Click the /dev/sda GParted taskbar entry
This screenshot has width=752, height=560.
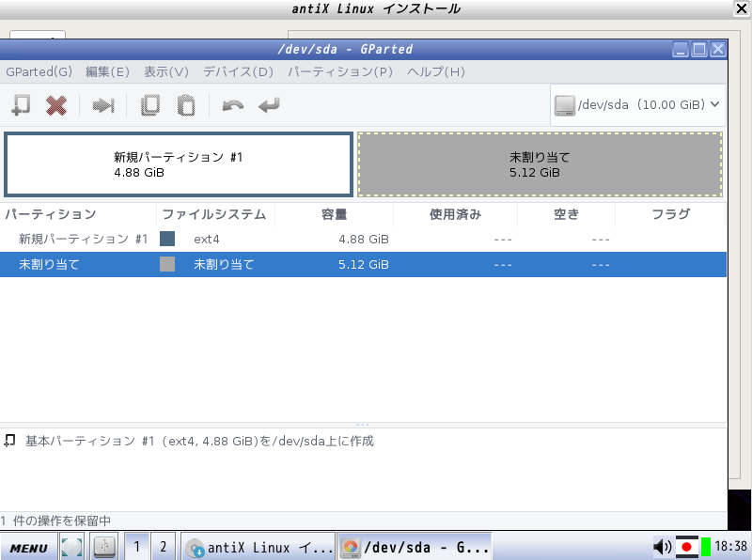415,548
